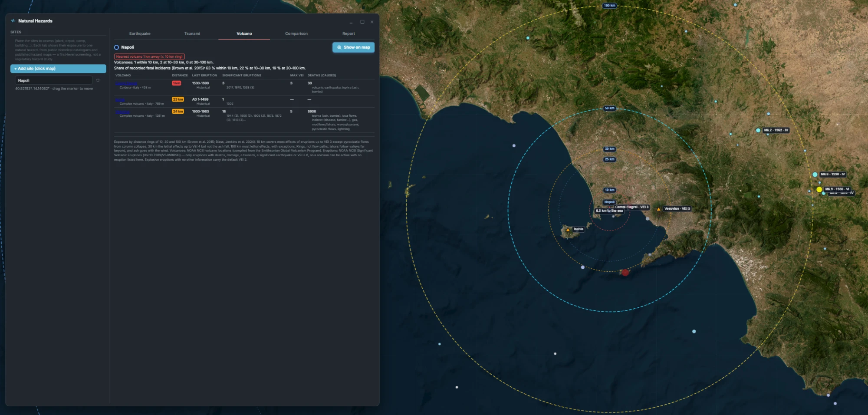Click the 100 km ring label
Image resolution: width=868 pixels, height=415 pixels.
[609, 6]
